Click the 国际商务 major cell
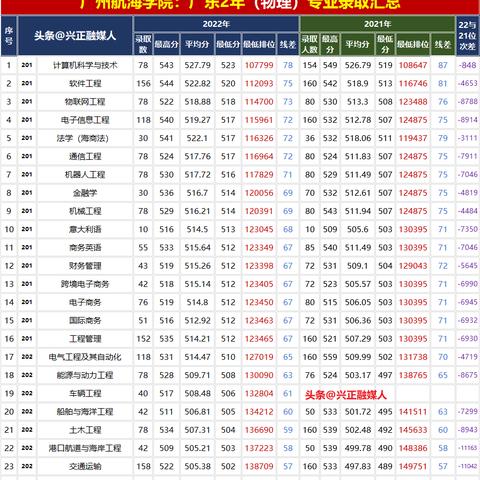Image resolution: width=480 pixels, height=480 pixels. (85, 320)
